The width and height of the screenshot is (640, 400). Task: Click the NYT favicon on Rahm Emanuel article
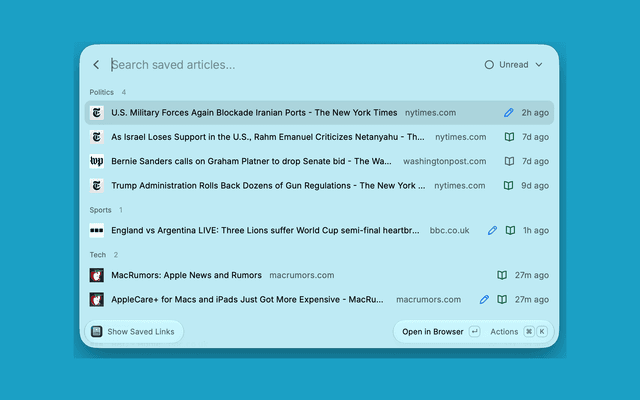97,137
